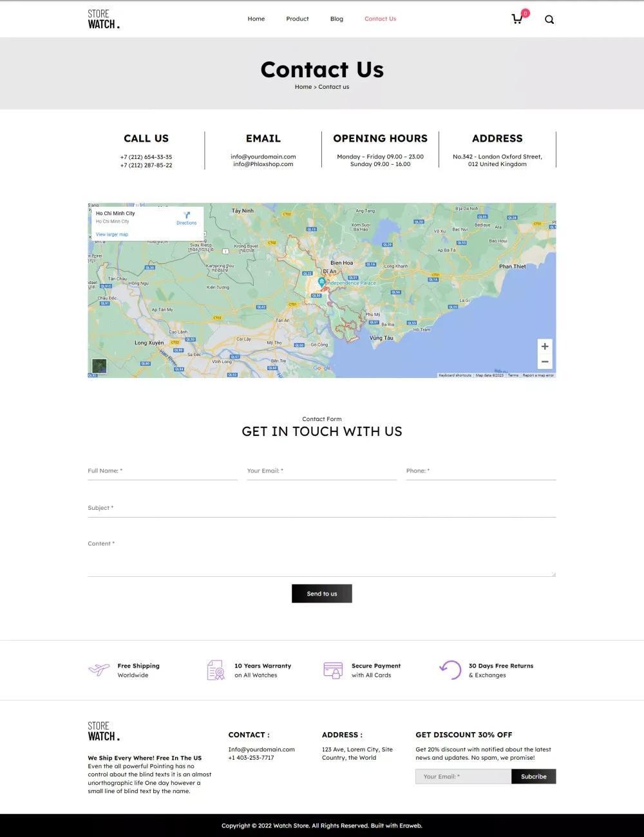
Task: Focus the footer Your Email field
Action: 463,776
